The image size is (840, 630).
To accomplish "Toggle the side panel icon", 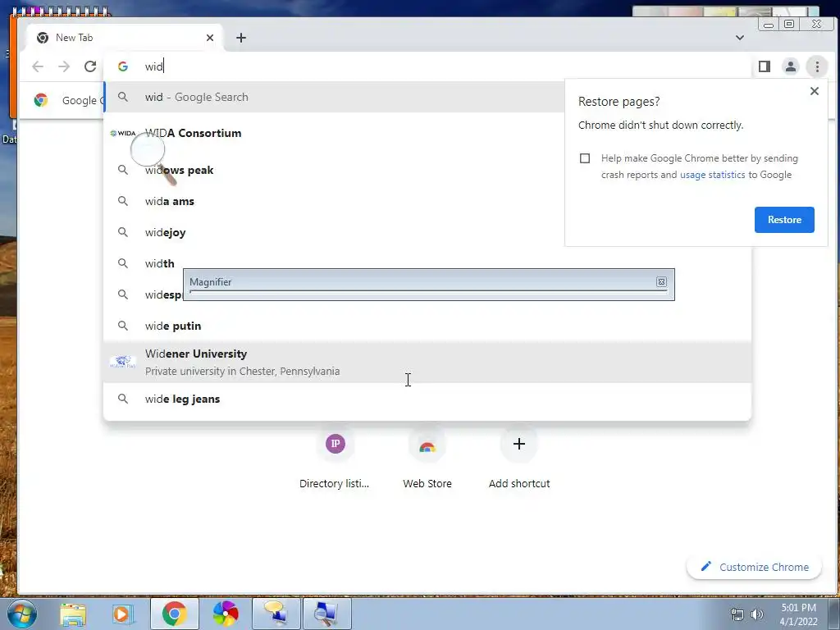I will [x=765, y=66].
